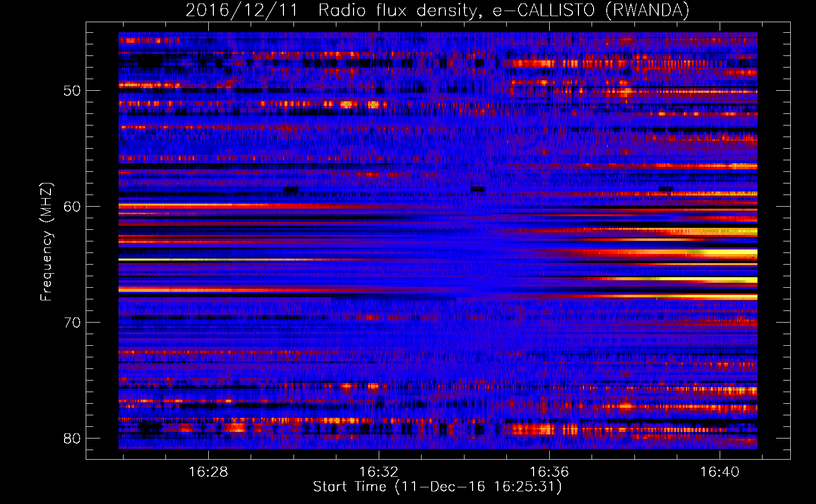This screenshot has height=504, width=816.
Task: Click the 'Frequency (MHZ)' y-axis label
Action: point(46,241)
